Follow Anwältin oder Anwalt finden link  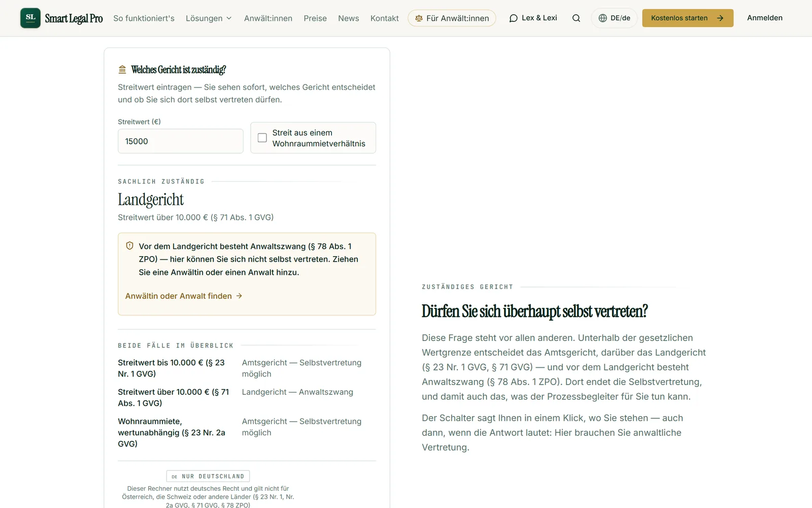click(184, 296)
